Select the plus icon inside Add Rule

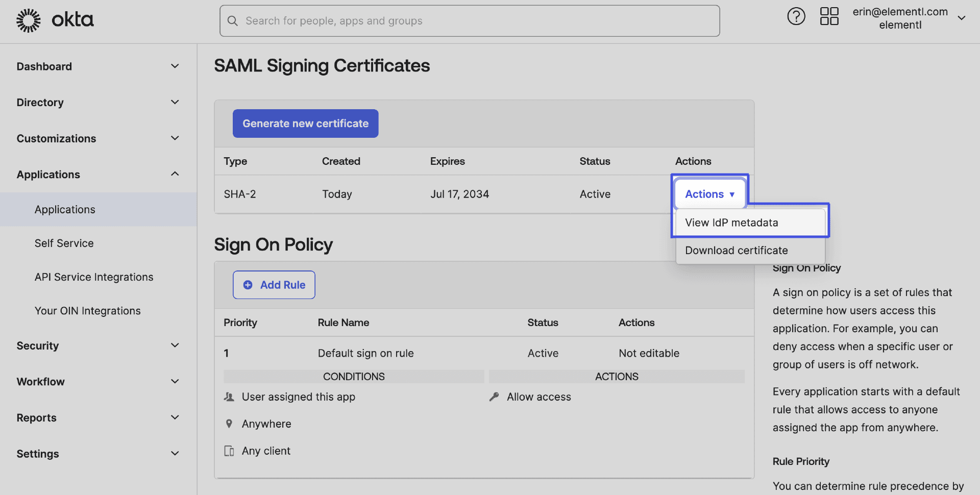pos(248,285)
